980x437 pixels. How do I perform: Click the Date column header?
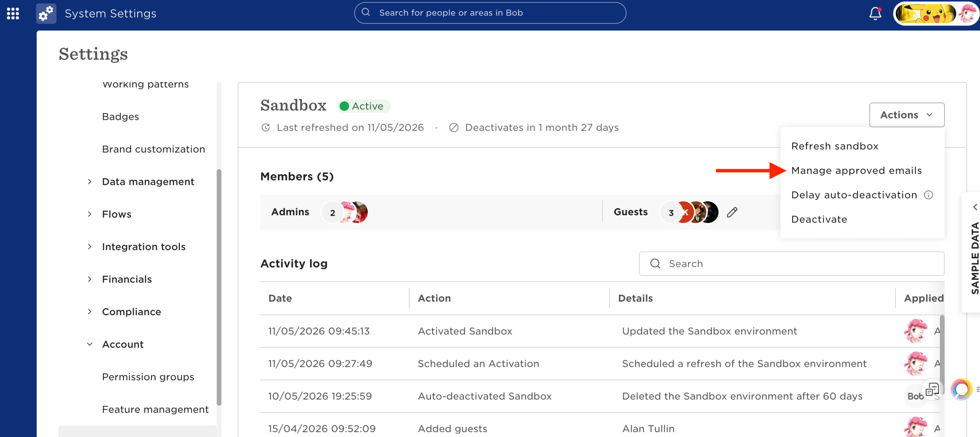[280, 298]
